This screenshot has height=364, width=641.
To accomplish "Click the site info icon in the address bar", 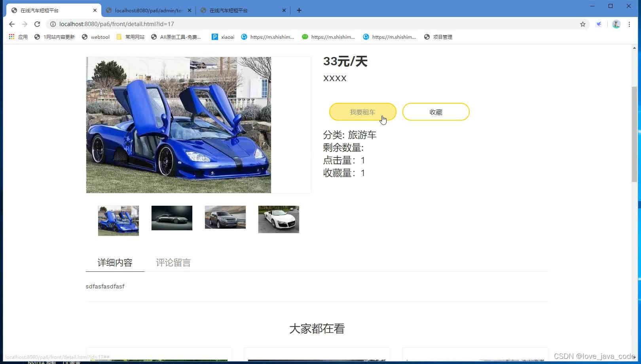I will (x=53, y=24).
